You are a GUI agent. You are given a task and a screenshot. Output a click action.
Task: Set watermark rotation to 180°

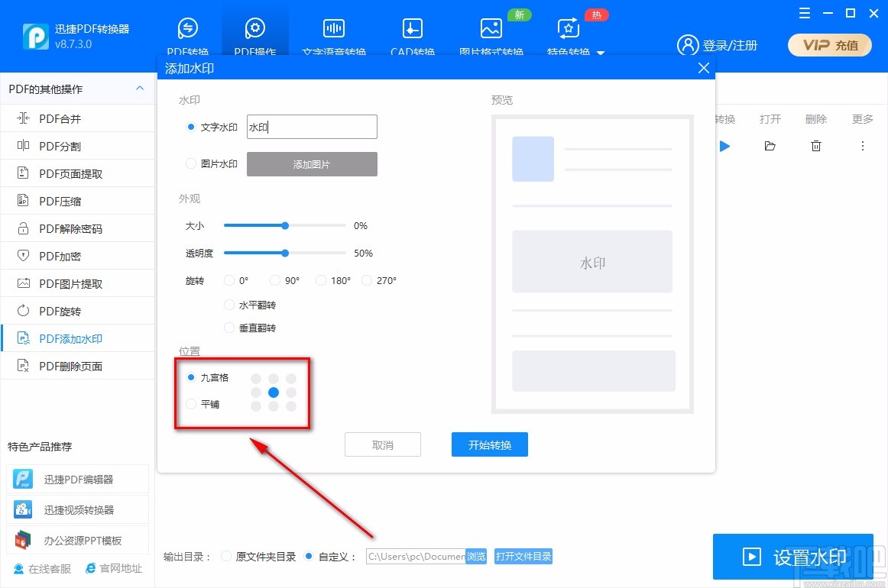coord(320,280)
